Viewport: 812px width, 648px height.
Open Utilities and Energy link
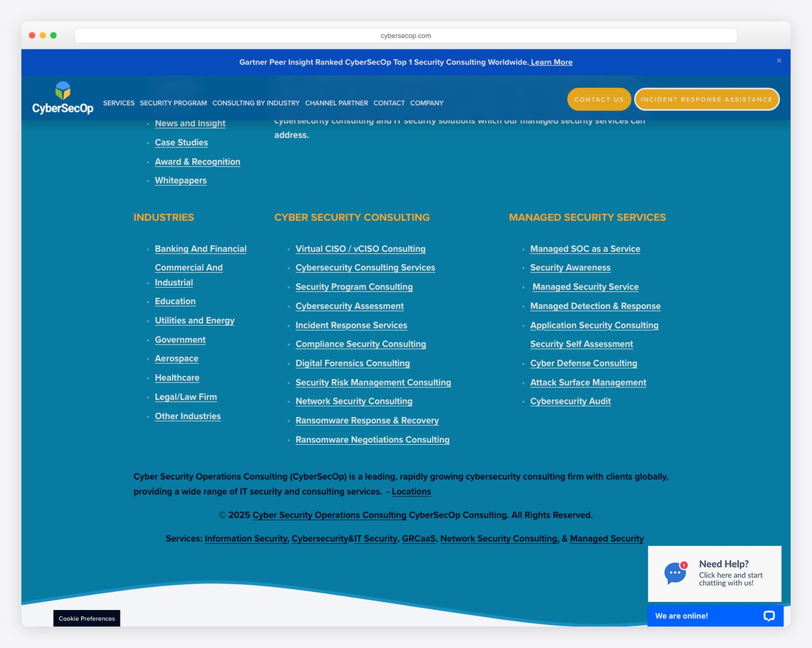pos(195,321)
